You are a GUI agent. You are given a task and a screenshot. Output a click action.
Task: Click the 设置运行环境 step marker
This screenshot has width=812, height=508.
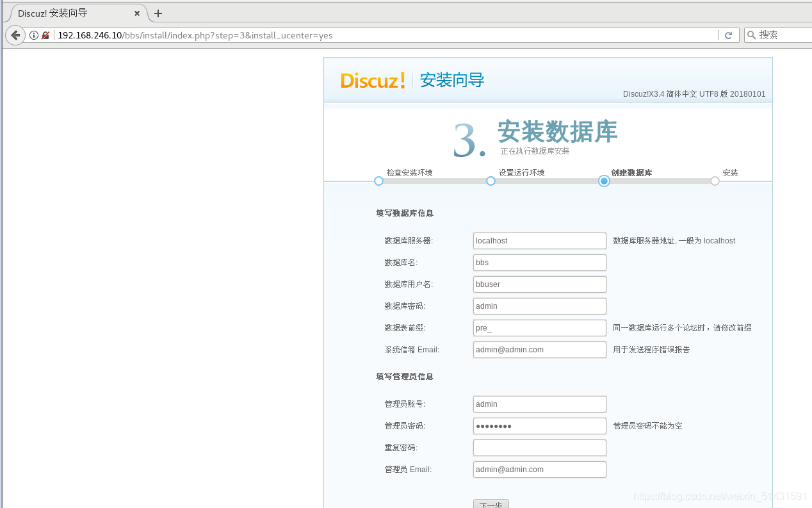[x=491, y=181]
